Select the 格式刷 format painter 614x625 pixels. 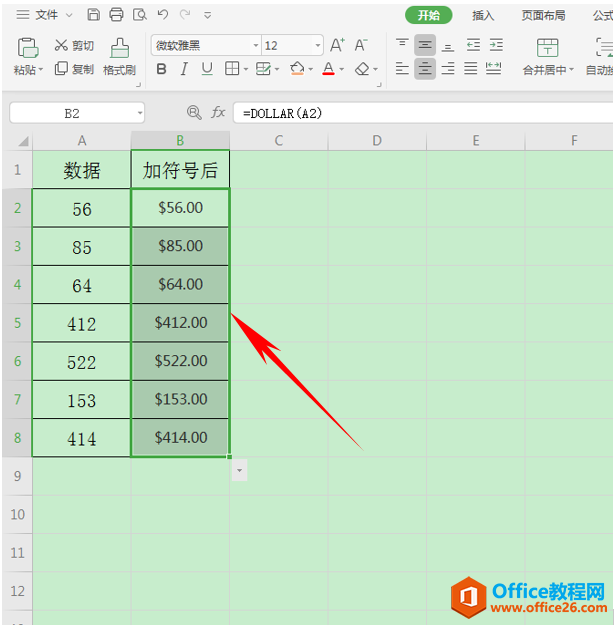[x=119, y=57]
